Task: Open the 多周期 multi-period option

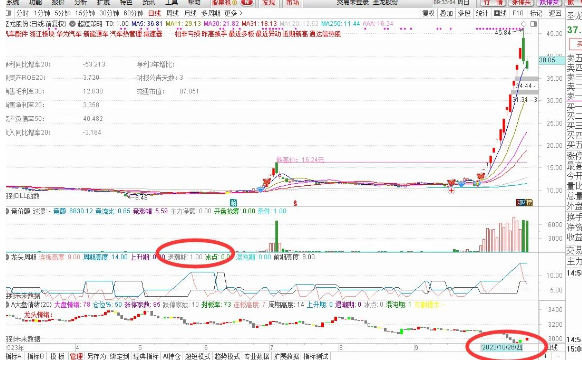Action: [x=211, y=13]
